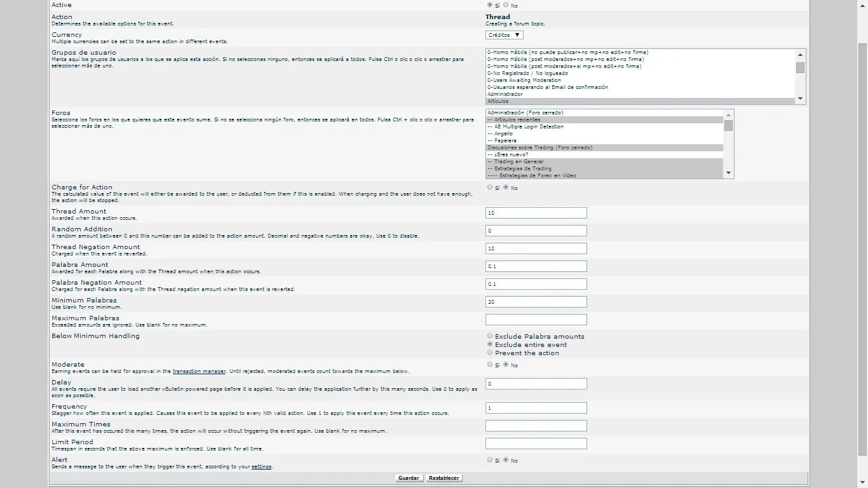Click up arrow of Foros list scrollbar
868x488 pixels.
tap(728, 115)
